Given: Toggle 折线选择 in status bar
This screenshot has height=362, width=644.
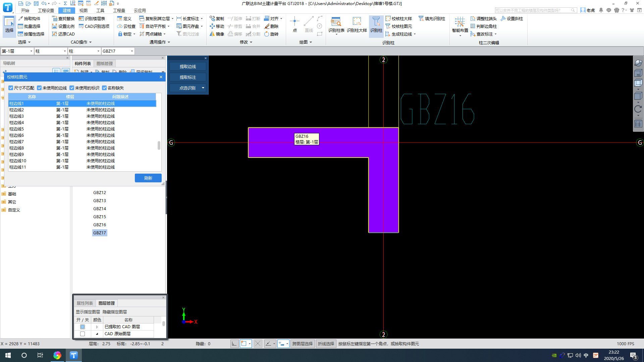Looking at the screenshot, I should [326, 344].
